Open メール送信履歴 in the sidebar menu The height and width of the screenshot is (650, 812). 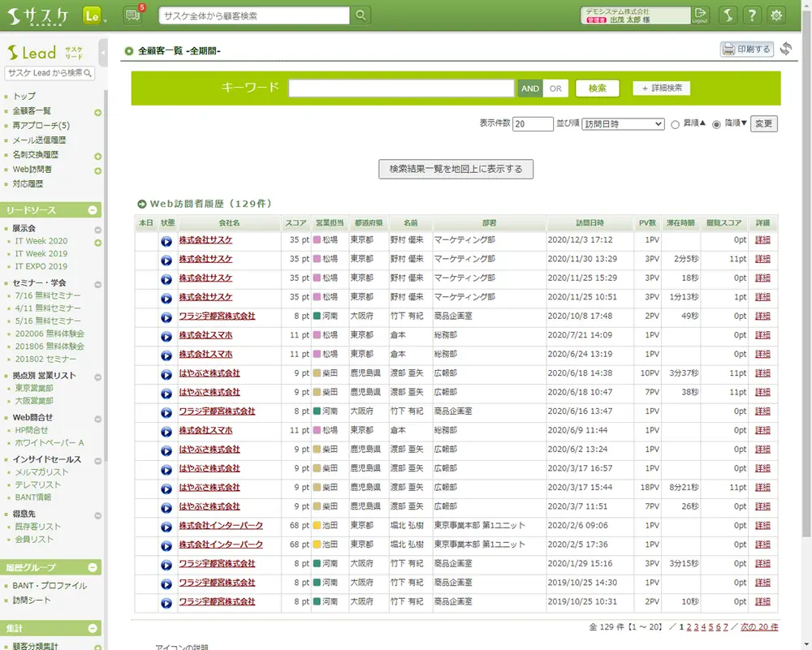click(x=39, y=140)
